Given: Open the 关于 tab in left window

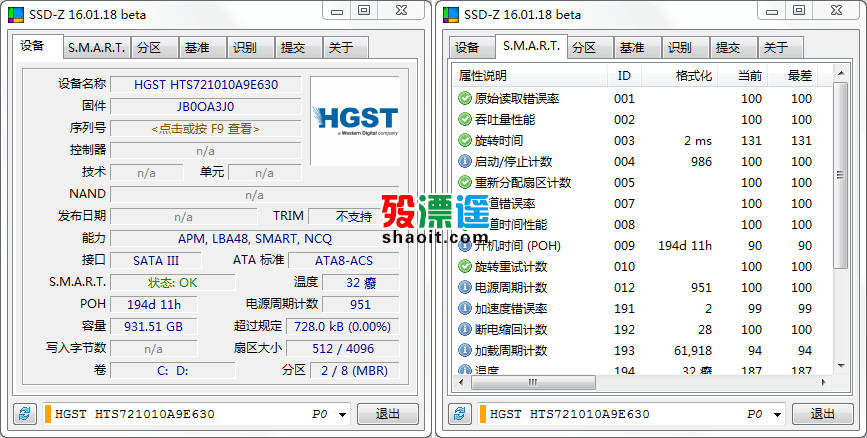Looking at the screenshot, I should (346, 48).
